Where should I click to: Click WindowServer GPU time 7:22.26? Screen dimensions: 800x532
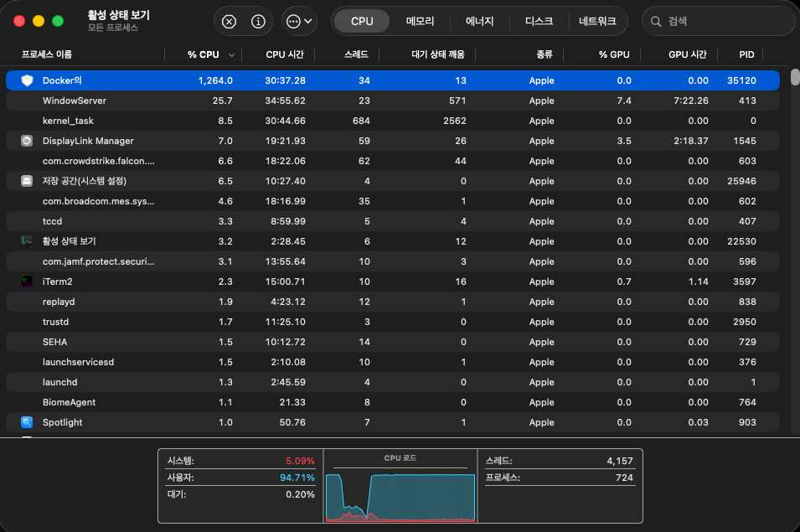pyautogui.click(x=691, y=101)
